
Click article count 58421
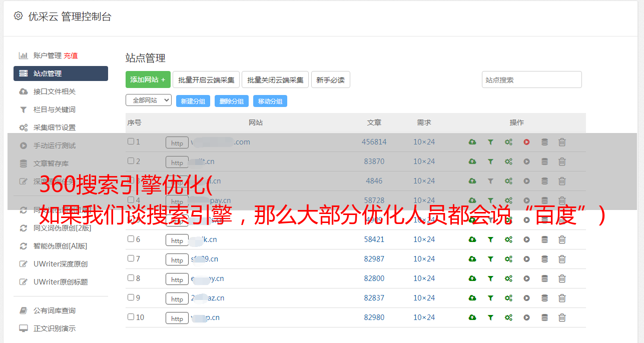pyautogui.click(x=374, y=239)
